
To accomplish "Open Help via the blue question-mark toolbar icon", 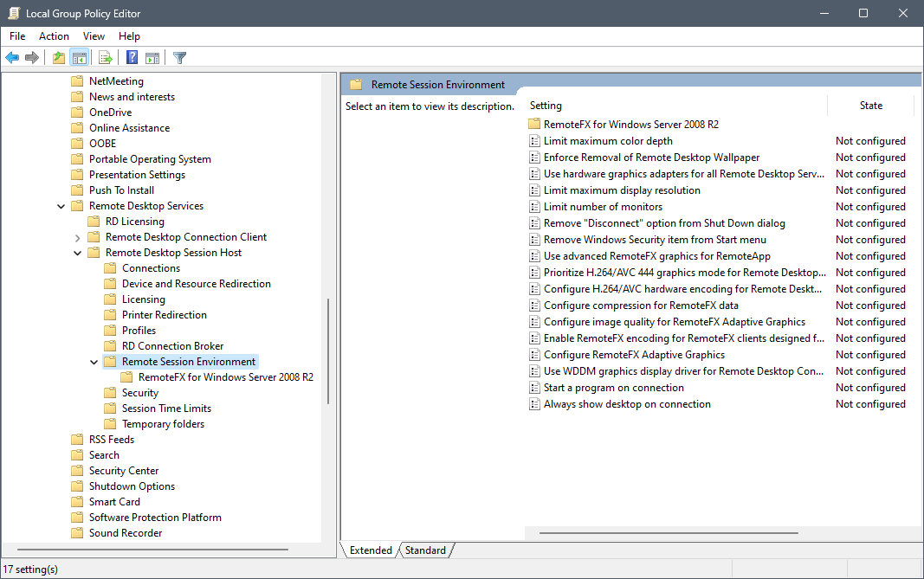I will click(x=132, y=58).
